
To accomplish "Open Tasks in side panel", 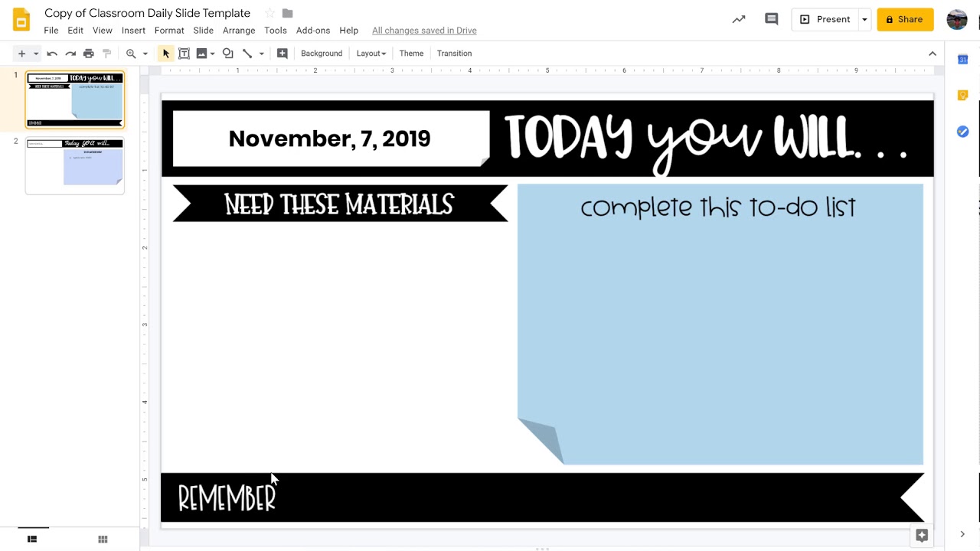I will coord(963,132).
